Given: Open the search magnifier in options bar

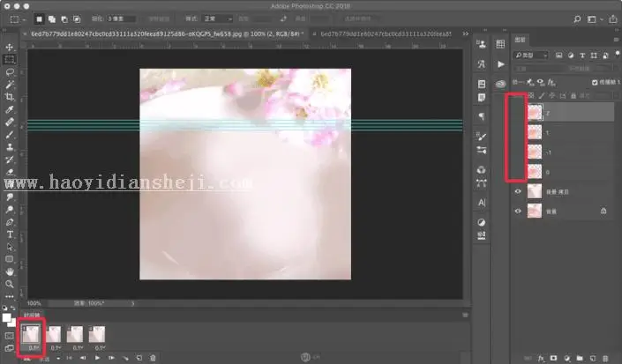Looking at the screenshot, I should (577, 19).
